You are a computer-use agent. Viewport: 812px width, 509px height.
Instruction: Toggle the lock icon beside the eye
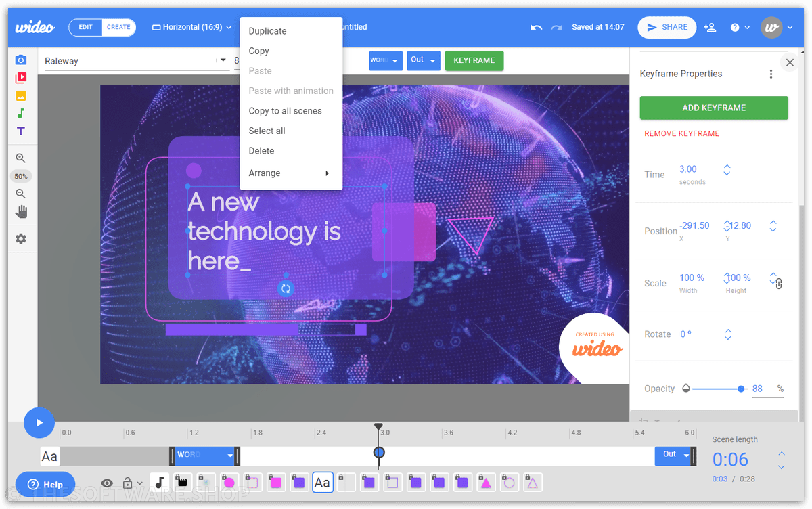[127, 483]
